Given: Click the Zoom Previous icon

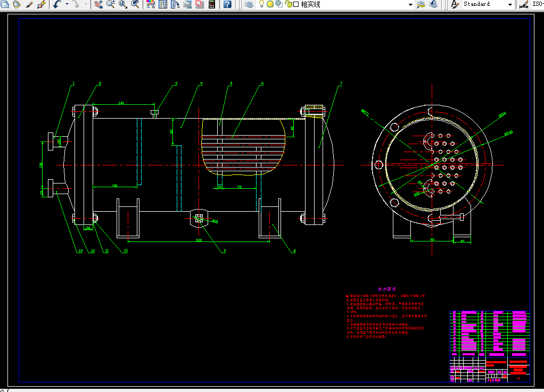Looking at the screenshot, I should (x=135, y=4).
